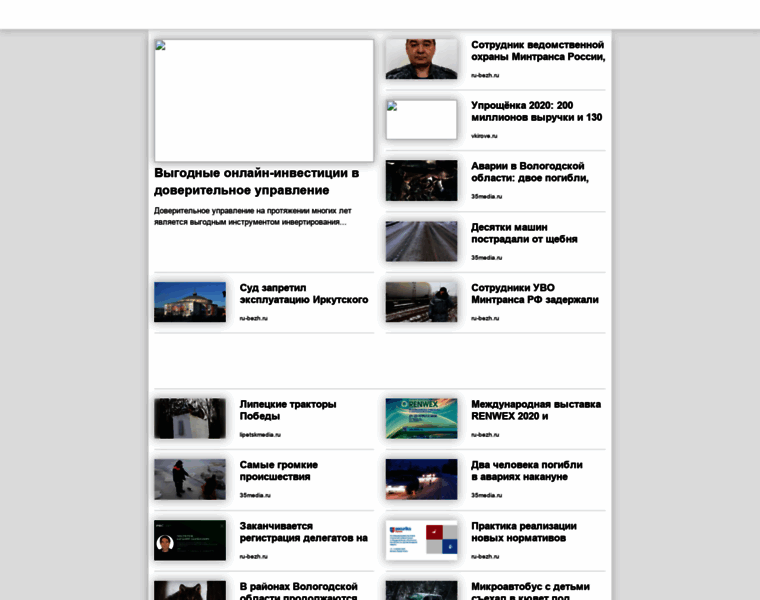
Task: Open article 'Самые громкие происшествия'
Action: pyautogui.click(x=279, y=471)
